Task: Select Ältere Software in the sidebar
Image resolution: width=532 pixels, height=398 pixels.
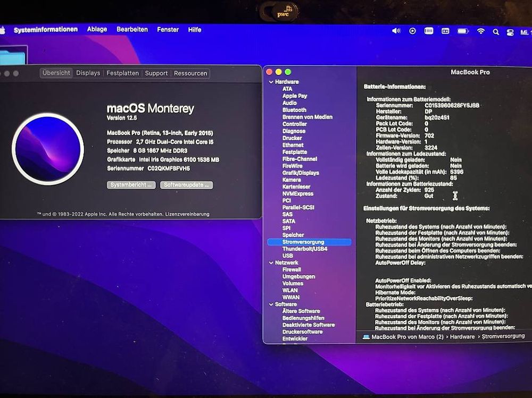Action: tap(301, 311)
